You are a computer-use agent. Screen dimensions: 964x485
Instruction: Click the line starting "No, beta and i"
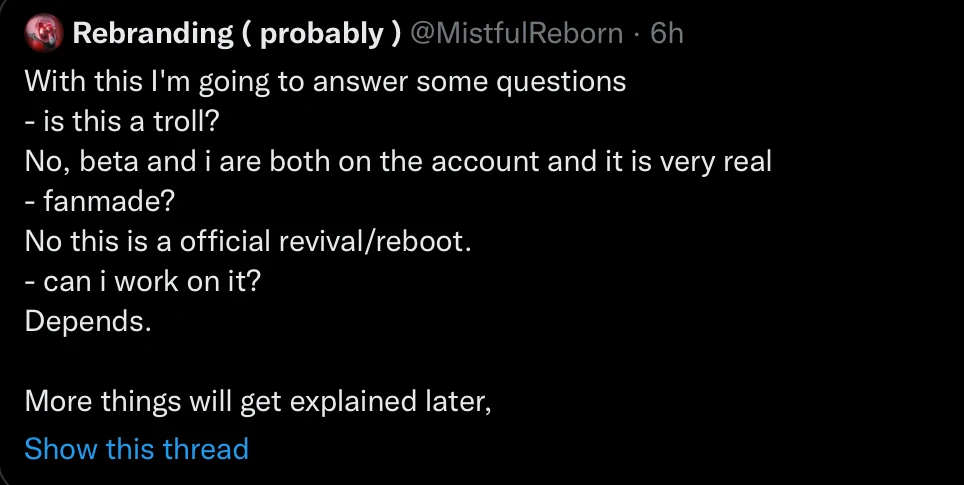point(397,161)
